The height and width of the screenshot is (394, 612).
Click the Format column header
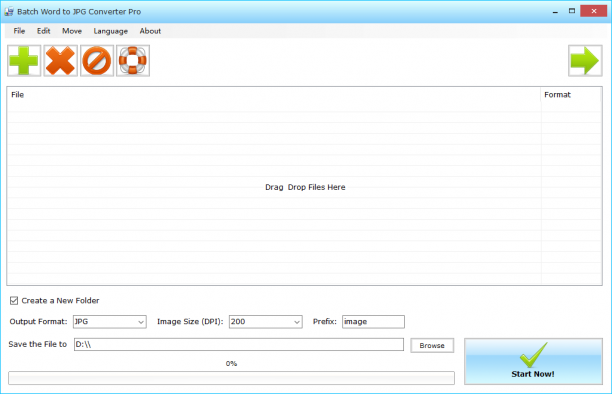click(x=571, y=95)
